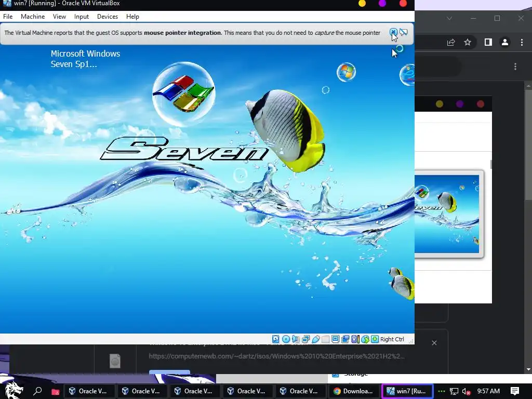Screen dimensions: 532x399
Task: Click the keyboard capture arrow indicator
Action: pos(375,339)
